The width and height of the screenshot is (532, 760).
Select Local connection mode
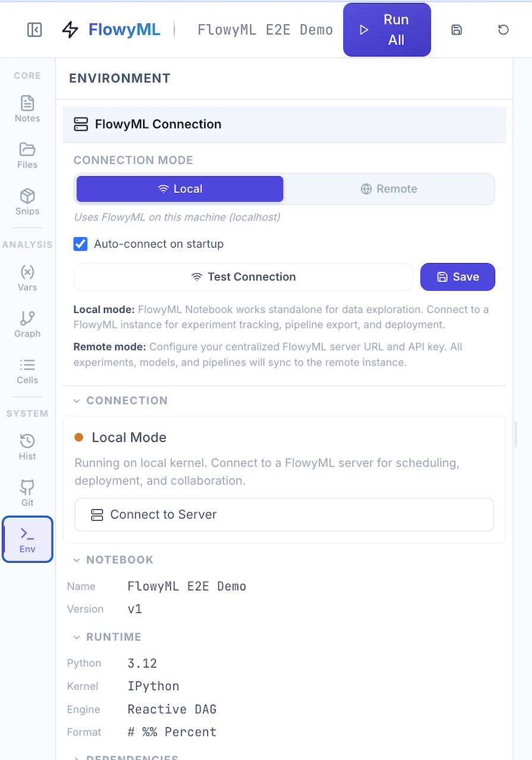click(x=180, y=189)
